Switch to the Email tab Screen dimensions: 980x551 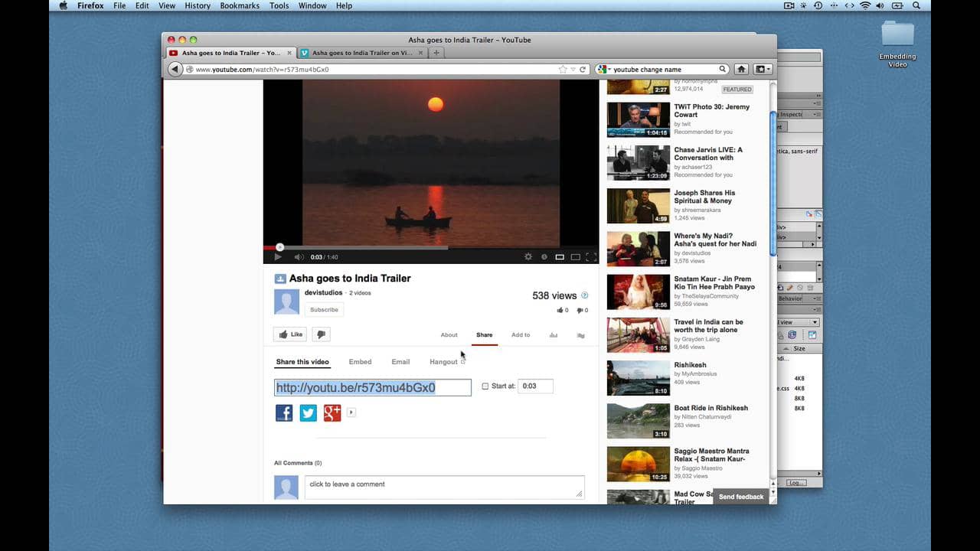(400, 362)
